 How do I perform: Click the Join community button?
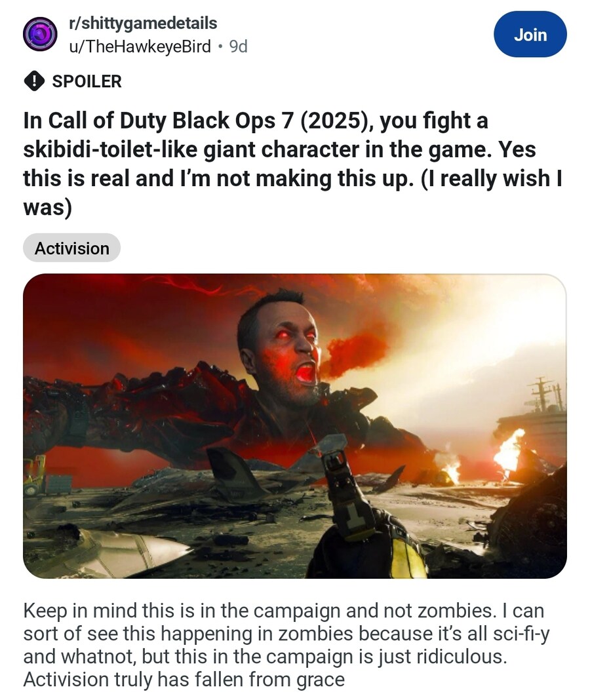pyautogui.click(x=530, y=34)
